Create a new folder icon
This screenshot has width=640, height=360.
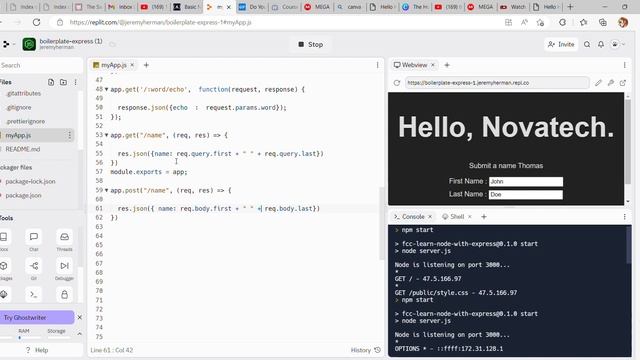63,82
